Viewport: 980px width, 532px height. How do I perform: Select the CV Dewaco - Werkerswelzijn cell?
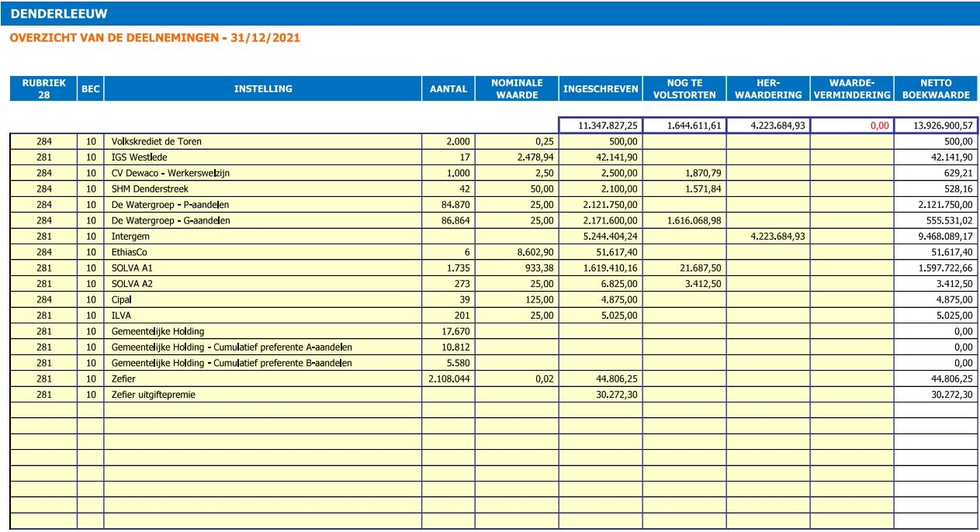pyautogui.click(x=263, y=173)
